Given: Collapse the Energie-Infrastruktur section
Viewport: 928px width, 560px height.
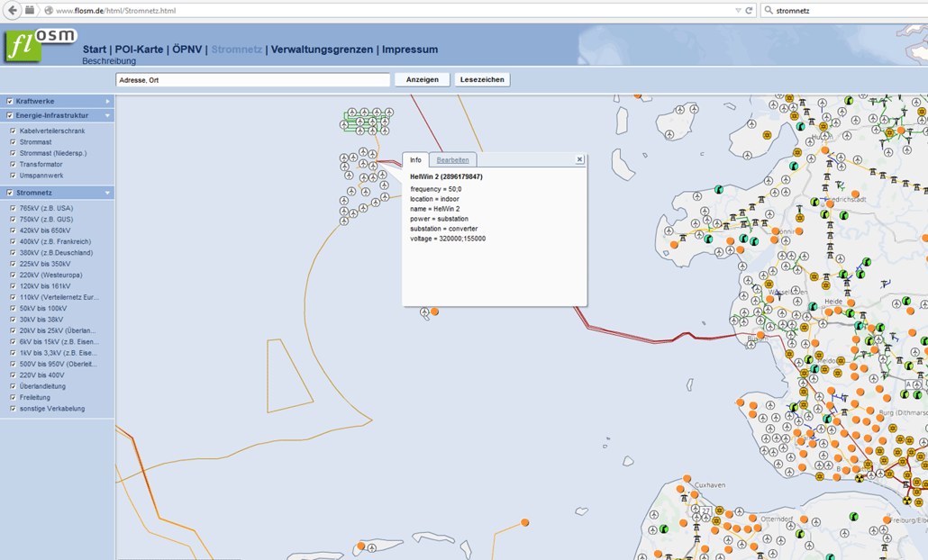Looking at the screenshot, I should pyautogui.click(x=107, y=116).
